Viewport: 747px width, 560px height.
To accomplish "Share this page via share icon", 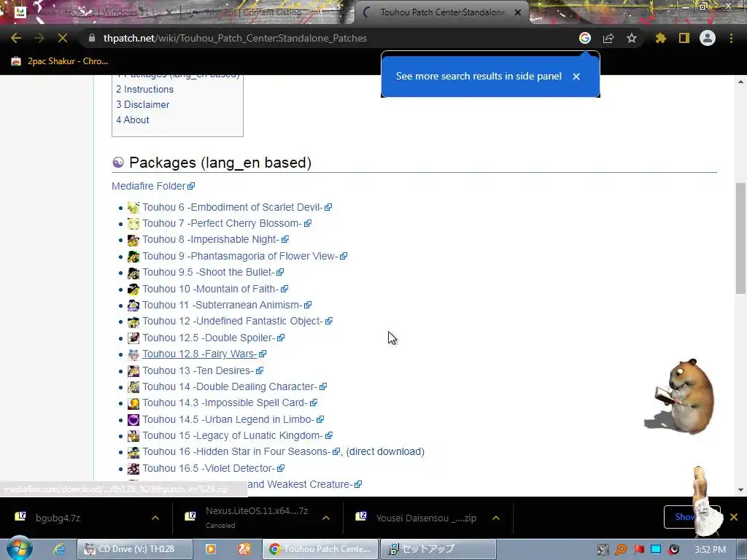I will point(608,38).
